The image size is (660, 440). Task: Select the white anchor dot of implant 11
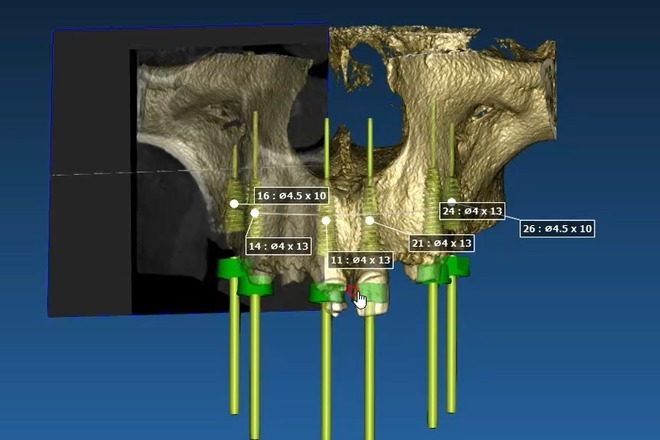point(326,220)
